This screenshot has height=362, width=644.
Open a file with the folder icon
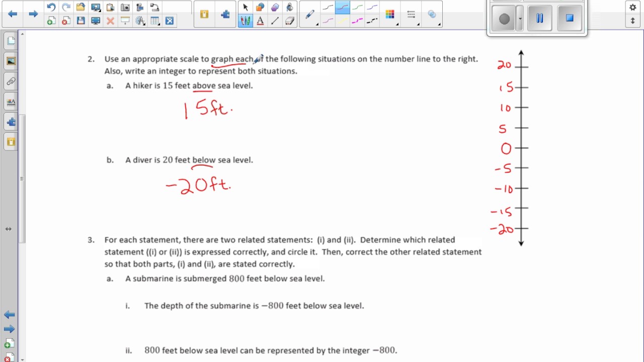click(80, 7)
